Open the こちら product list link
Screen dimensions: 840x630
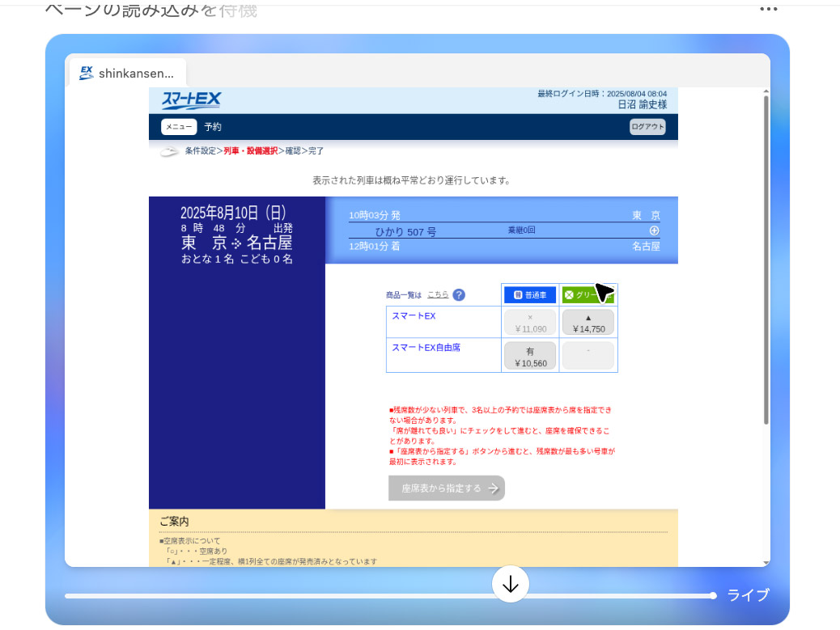[x=438, y=294]
